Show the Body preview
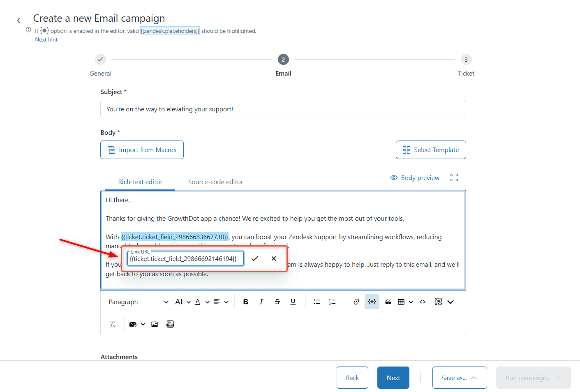This screenshot has width=580, height=392. point(415,178)
